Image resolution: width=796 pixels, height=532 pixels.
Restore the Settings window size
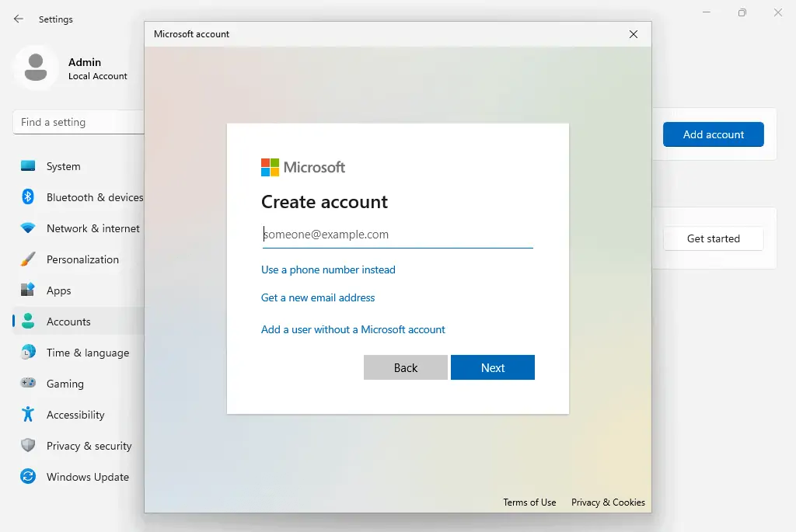click(742, 12)
